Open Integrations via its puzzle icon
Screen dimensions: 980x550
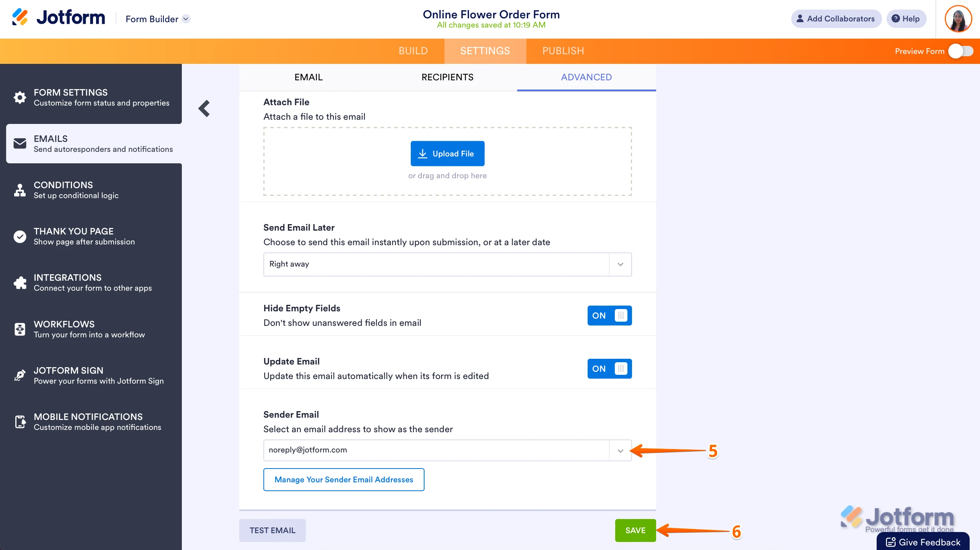(20, 283)
